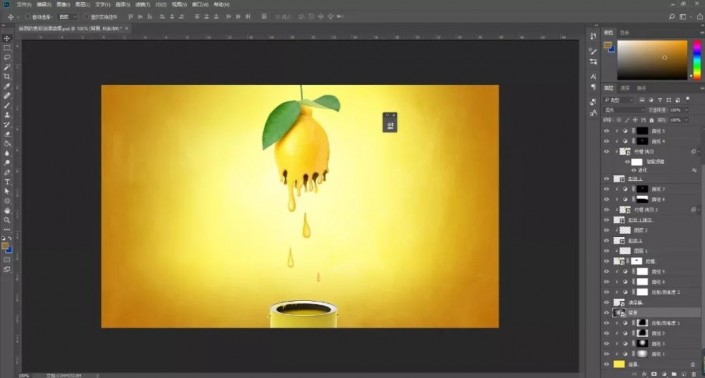Select the 色相/饱和度 1 layer row

tap(652, 323)
